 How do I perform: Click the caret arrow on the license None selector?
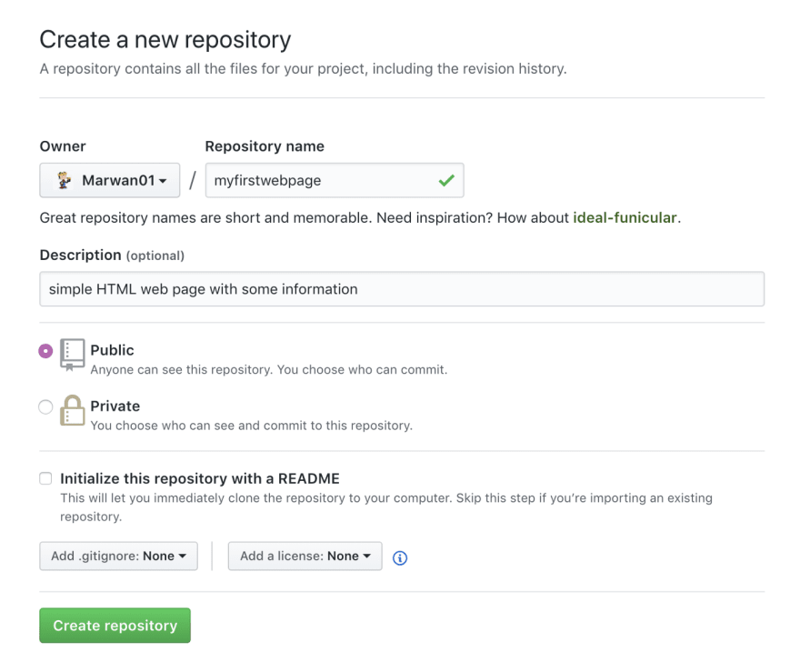[367, 557]
